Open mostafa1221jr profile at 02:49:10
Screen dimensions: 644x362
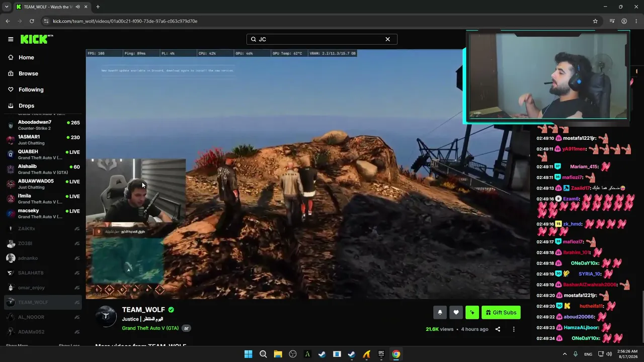(580, 138)
